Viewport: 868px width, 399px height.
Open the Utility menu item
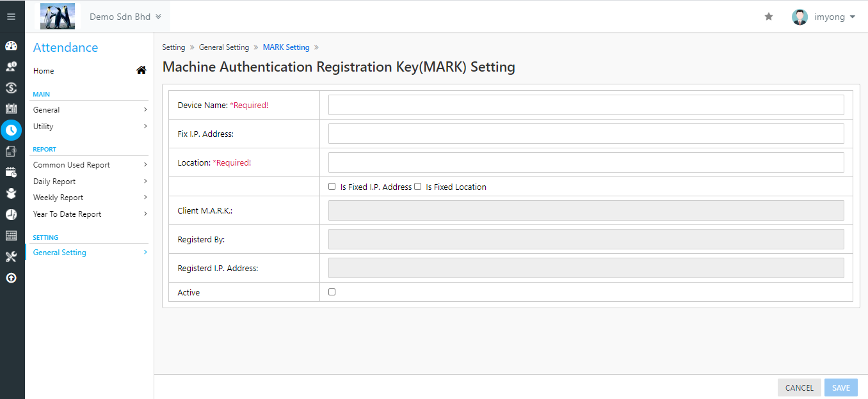(x=90, y=127)
